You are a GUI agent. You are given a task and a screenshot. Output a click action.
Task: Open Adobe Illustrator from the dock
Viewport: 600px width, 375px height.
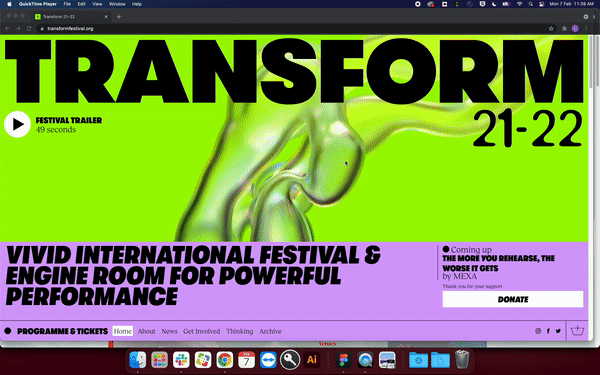[x=311, y=360]
